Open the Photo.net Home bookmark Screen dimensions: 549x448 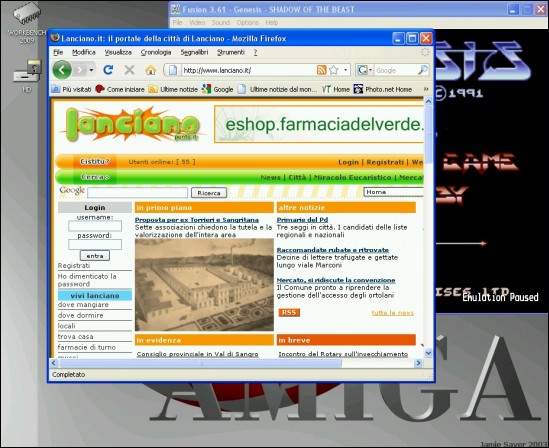(382, 89)
